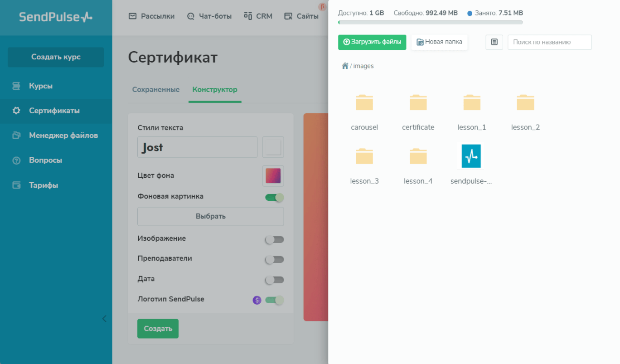
Task: Enable the Преподаватели switch
Action: [275, 260]
